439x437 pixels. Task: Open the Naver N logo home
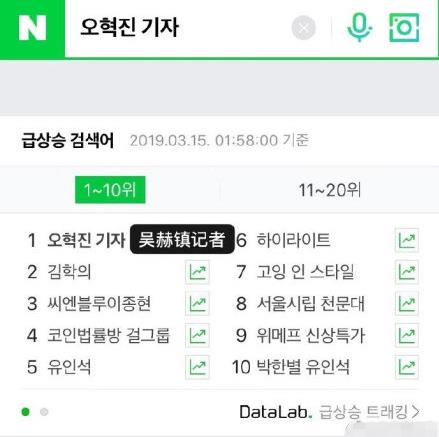tap(32, 28)
